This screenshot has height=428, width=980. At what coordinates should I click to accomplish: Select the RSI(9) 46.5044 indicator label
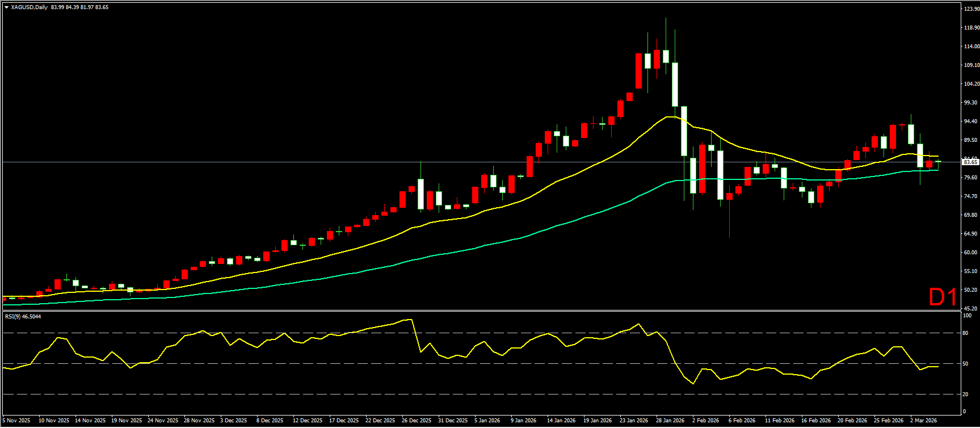pos(23,316)
